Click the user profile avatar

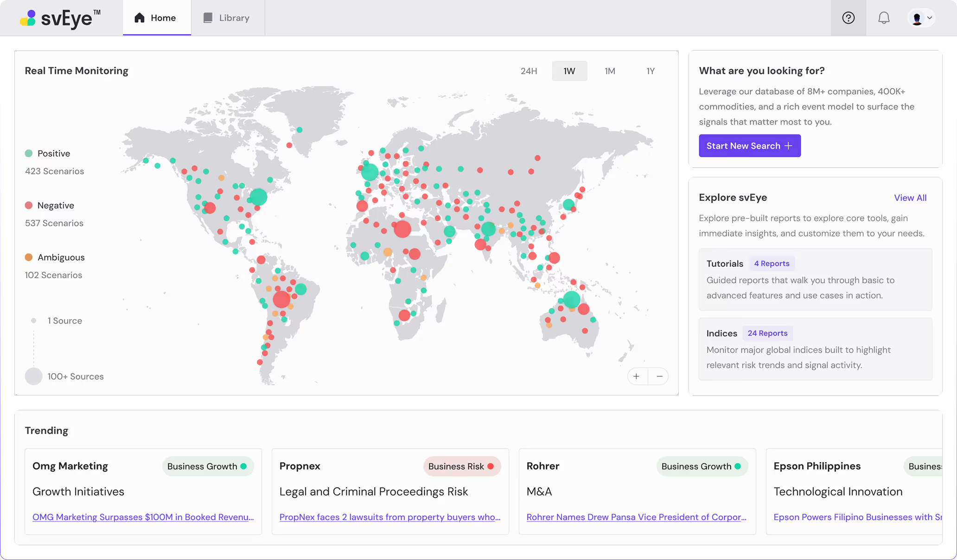coord(917,18)
